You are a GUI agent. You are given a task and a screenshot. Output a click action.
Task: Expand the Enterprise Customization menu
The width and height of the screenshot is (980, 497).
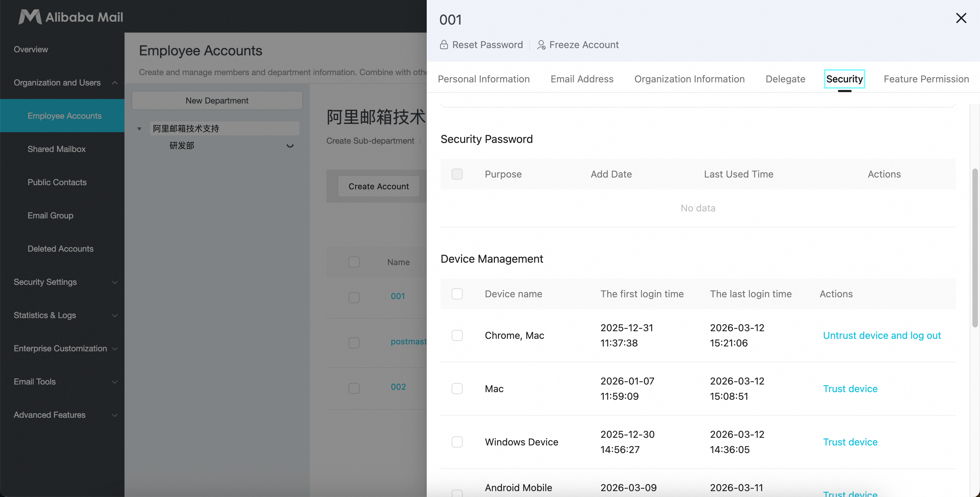pyautogui.click(x=114, y=349)
